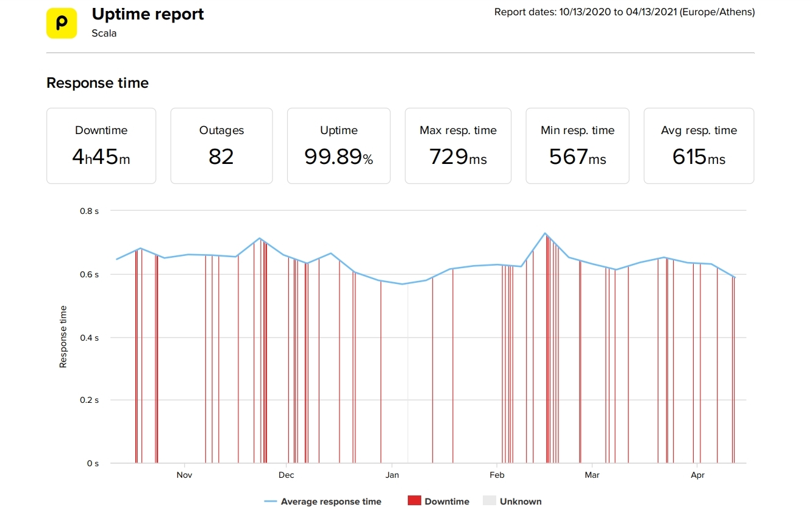The width and height of the screenshot is (812, 518).
Task: Toggle 'Average response time' legend entry
Action: click(x=323, y=502)
